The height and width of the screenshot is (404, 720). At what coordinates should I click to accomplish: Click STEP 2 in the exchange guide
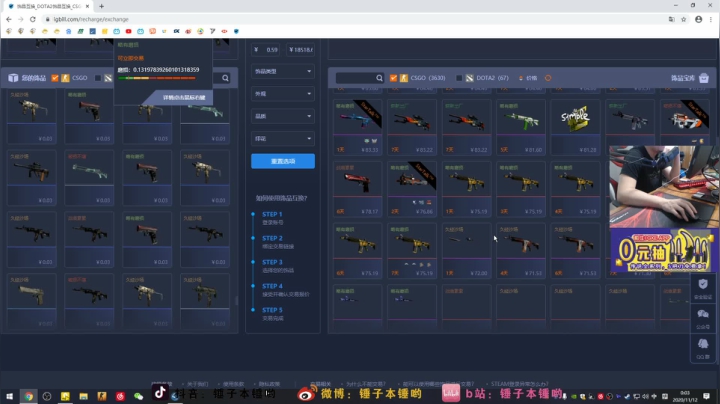click(x=272, y=238)
